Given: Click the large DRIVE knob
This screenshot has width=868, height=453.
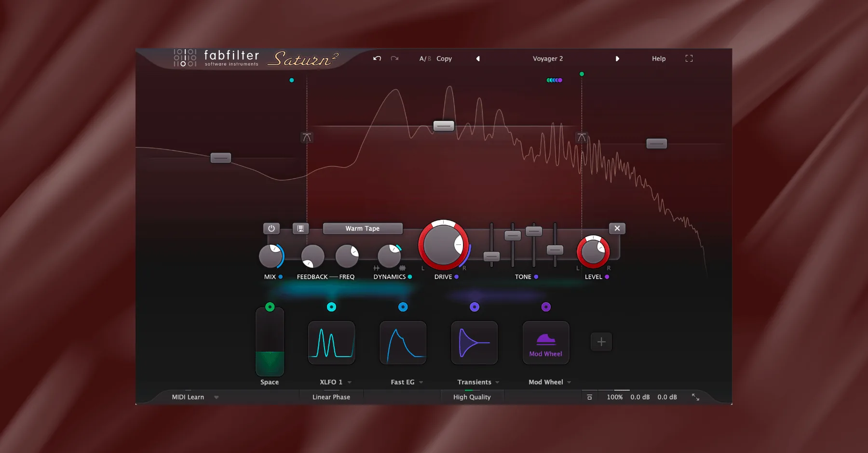Looking at the screenshot, I should point(444,245).
